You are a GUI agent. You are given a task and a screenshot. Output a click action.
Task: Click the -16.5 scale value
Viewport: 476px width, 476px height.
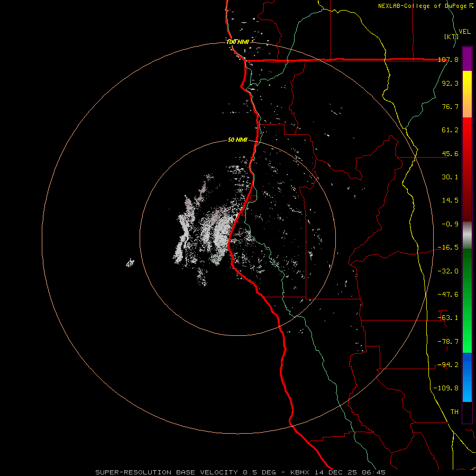pyautogui.click(x=448, y=248)
